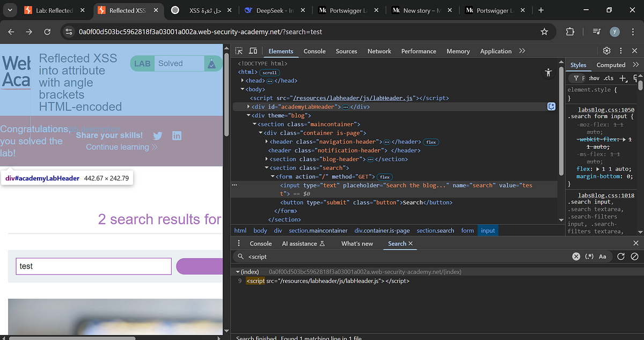Click the blog search box containing test
This screenshot has width=644, height=340.
(93, 266)
